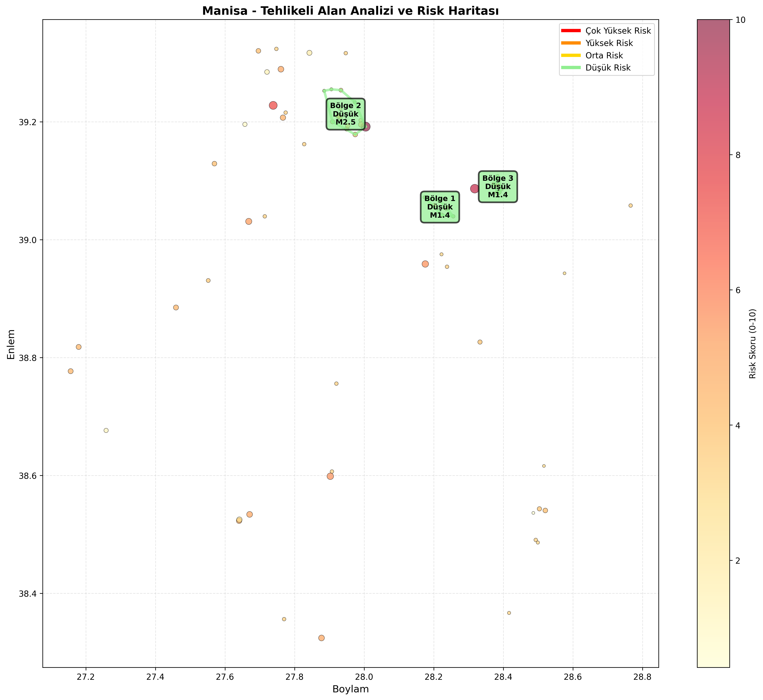Viewport: 763px width, 700px height.
Task: Click the large dark maroon point near longitude 28.0
Action: (x=366, y=127)
